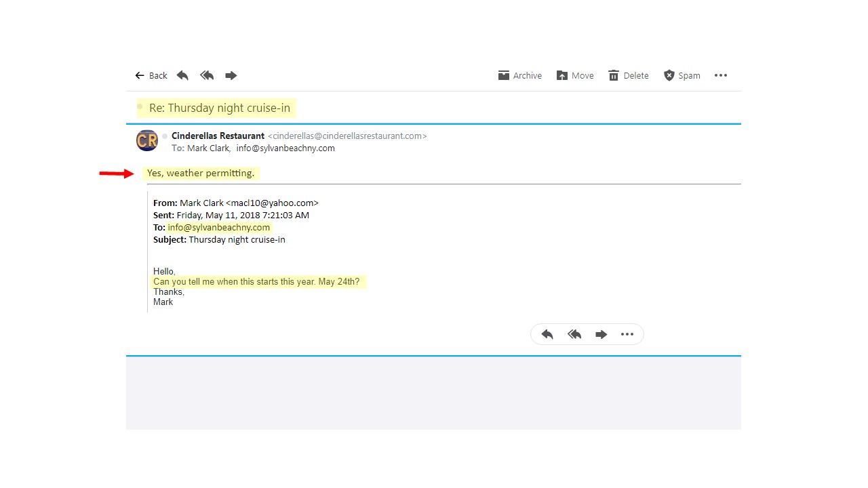Image resolution: width=868 pixels, height=488 pixels.
Task: Open the Move to folder option
Action: point(574,75)
